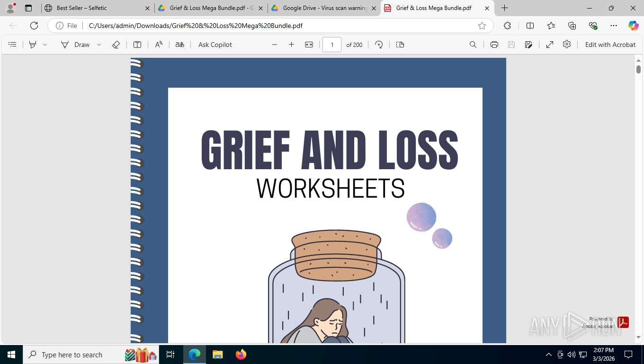
Task: Expand Draw pen options dropdown
Action: point(99,45)
